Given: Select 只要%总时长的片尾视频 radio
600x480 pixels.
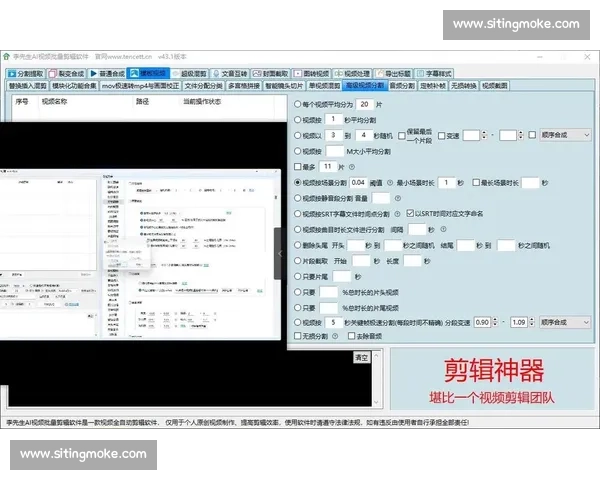Looking at the screenshot, I should point(297,308).
